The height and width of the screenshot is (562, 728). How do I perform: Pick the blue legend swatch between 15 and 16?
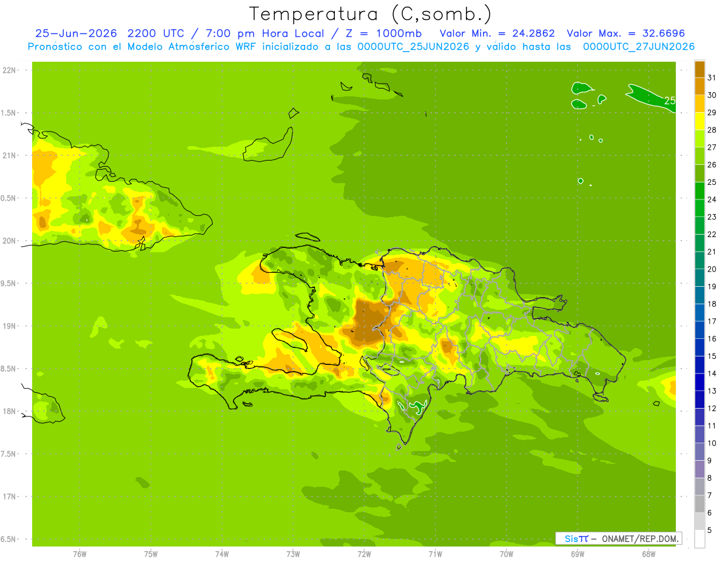(699, 347)
